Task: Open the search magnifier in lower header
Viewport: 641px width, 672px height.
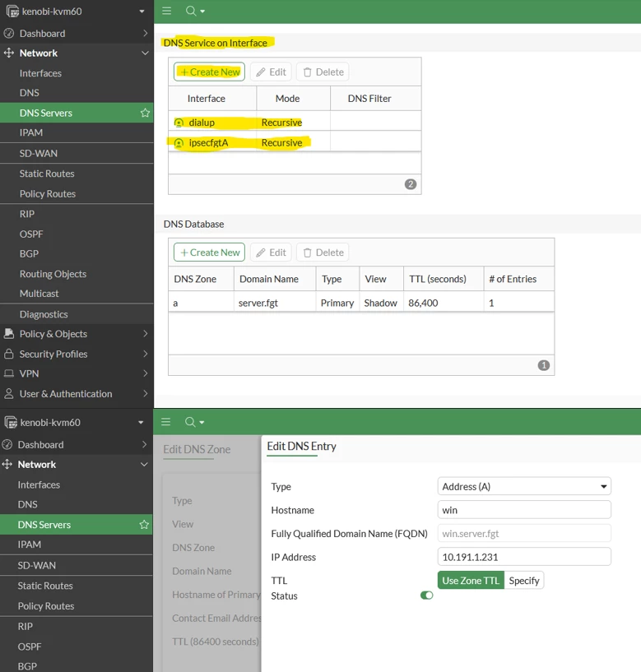Action: point(190,422)
